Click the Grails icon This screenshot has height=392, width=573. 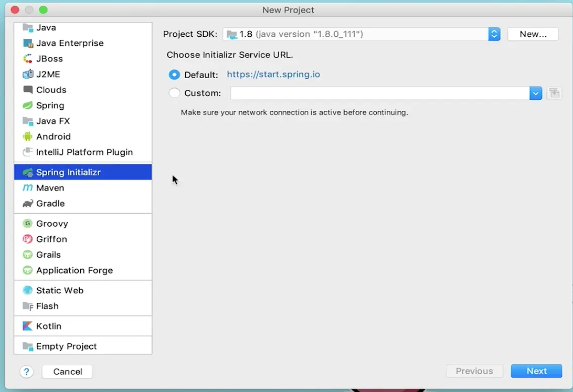pos(28,254)
